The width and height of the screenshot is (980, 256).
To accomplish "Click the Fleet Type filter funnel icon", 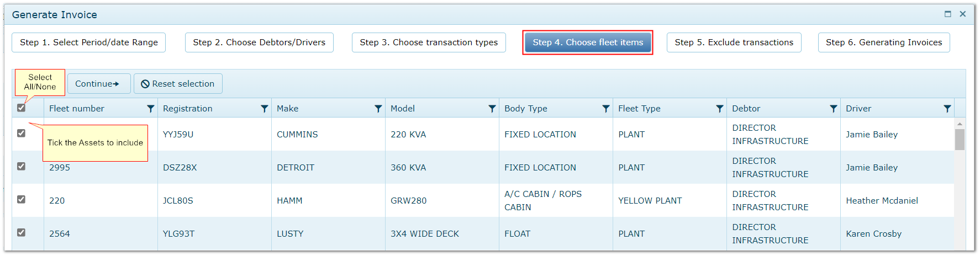I will click(719, 109).
